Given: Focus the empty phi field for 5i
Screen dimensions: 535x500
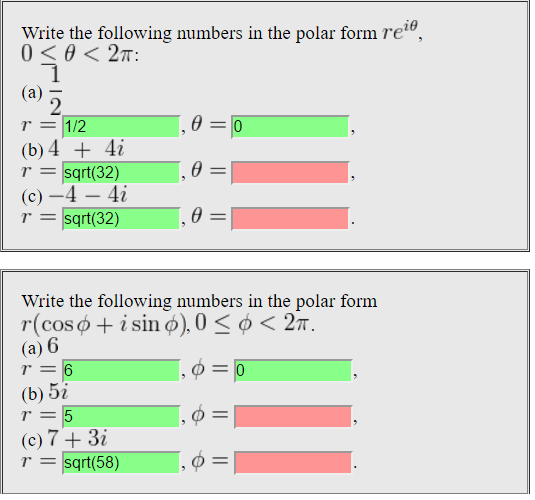Looking at the screenshot, I should [x=293, y=416].
